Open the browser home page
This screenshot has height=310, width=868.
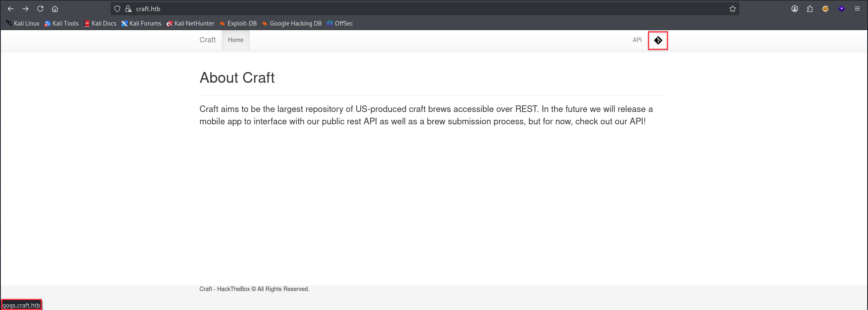55,9
